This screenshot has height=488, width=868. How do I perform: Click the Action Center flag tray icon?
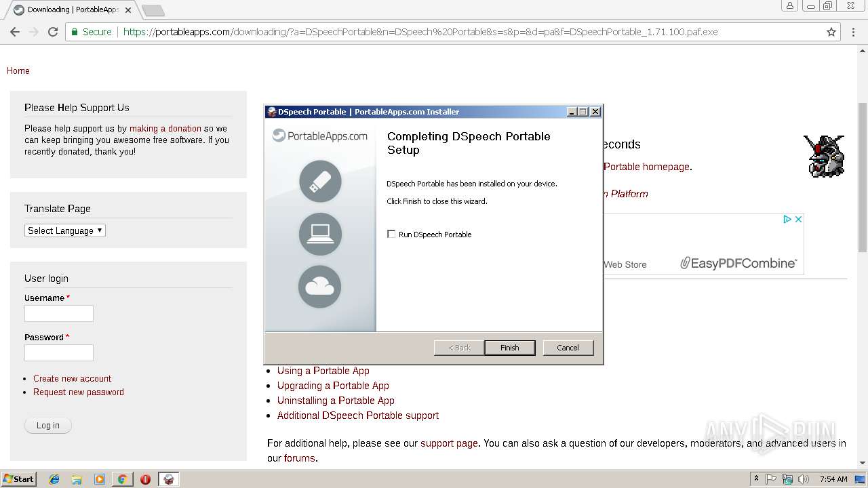click(771, 479)
